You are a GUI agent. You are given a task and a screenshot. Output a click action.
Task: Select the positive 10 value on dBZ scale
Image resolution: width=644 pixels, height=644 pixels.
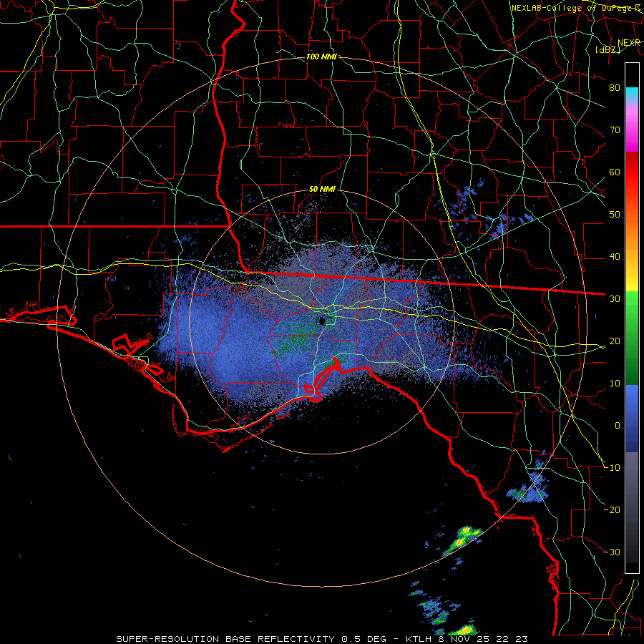coord(615,384)
